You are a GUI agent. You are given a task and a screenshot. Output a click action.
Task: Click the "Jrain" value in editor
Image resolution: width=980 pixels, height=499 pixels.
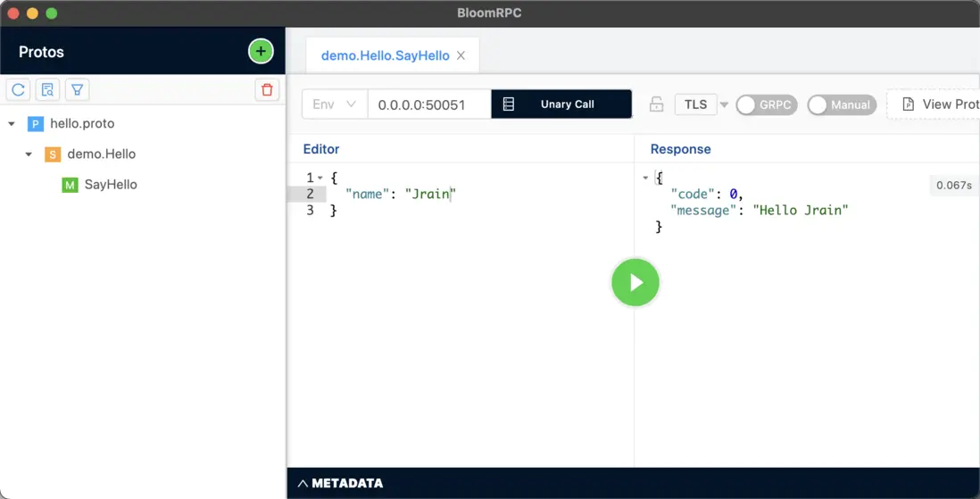click(430, 195)
